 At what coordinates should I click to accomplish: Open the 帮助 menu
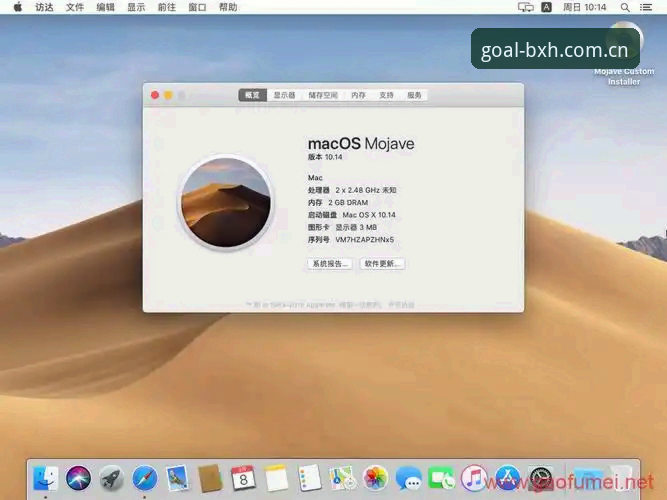pyautogui.click(x=228, y=7)
